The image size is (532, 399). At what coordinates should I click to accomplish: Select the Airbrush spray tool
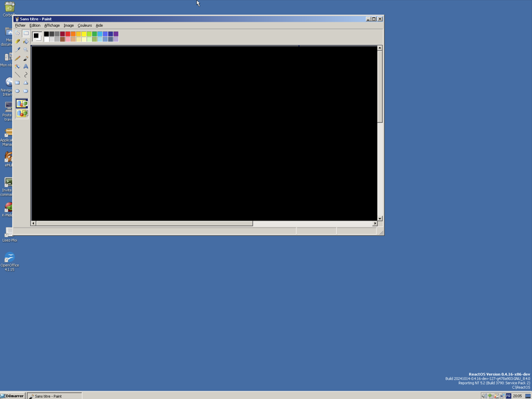pyautogui.click(x=17, y=66)
